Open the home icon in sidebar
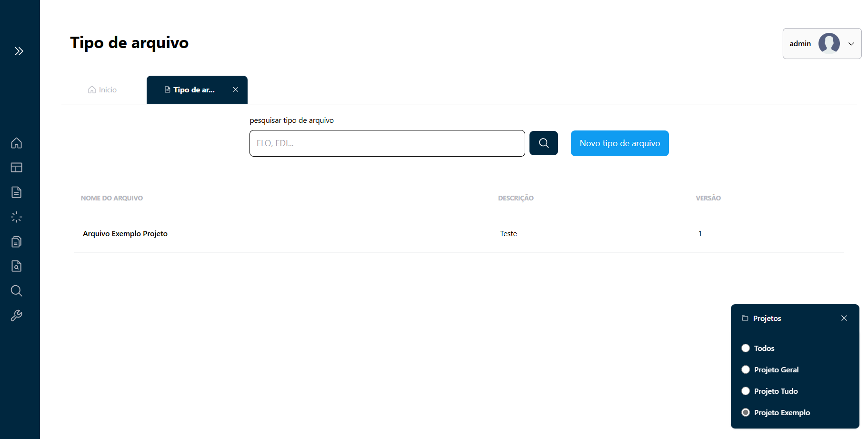Screen dimensions: 868x439 (x=17, y=143)
